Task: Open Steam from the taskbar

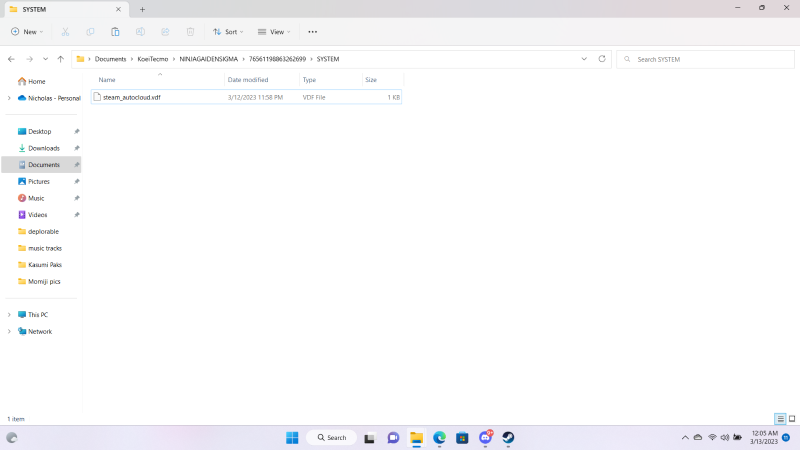Action: 508,437
